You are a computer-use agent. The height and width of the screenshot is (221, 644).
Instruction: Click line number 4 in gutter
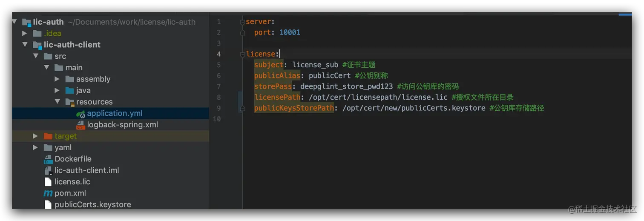tap(218, 54)
